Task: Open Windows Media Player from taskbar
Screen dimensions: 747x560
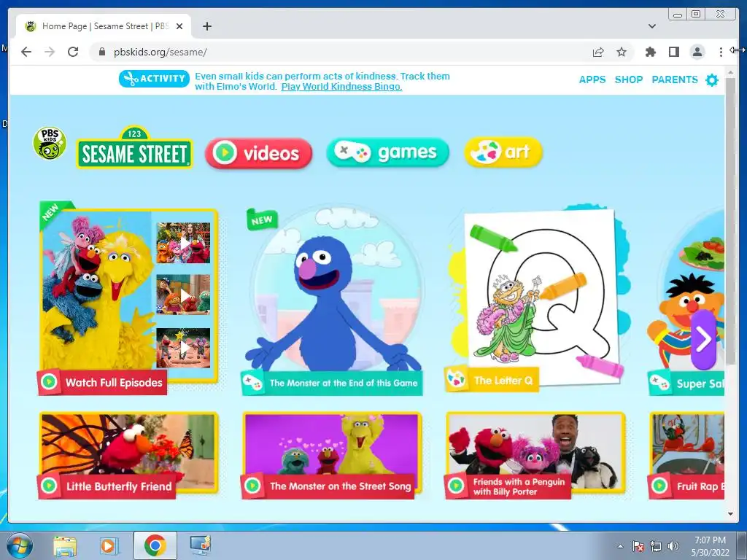Action: coord(109,545)
